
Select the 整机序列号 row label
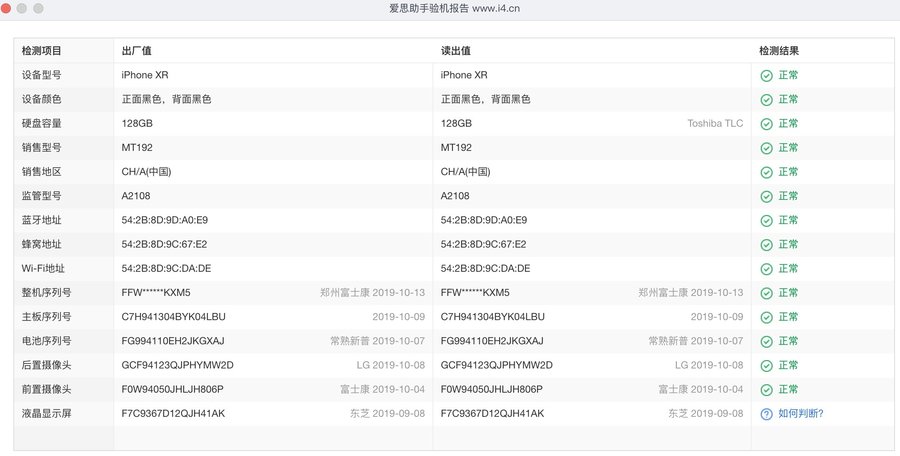[46, 293]
